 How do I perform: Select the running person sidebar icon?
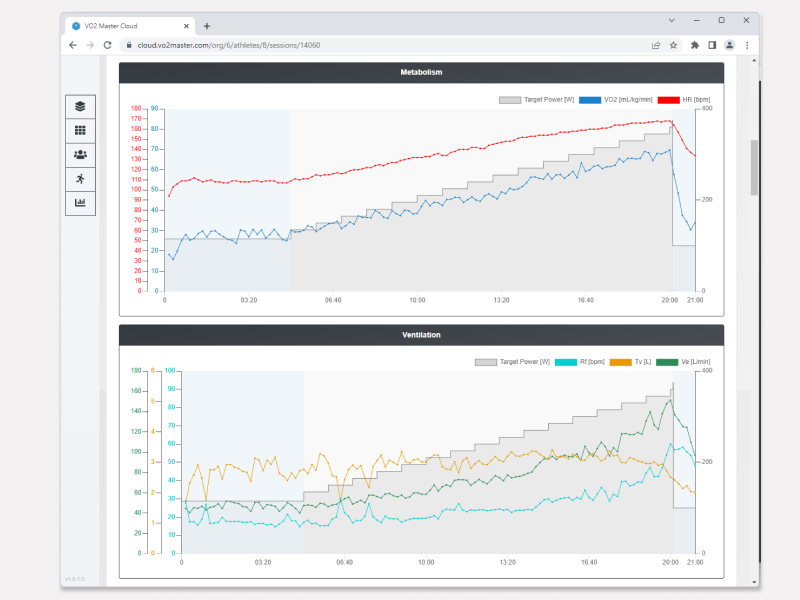(x=80, y=178)
